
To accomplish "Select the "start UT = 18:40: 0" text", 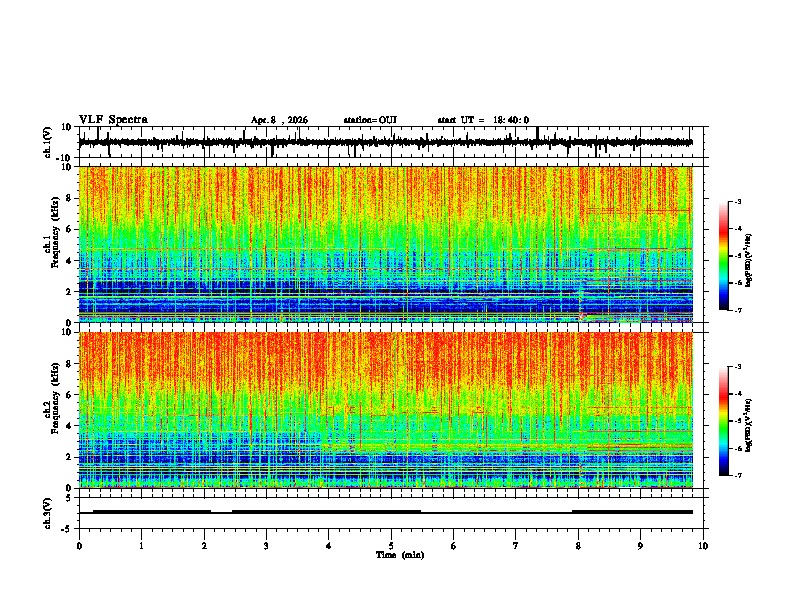I will 483,120.
